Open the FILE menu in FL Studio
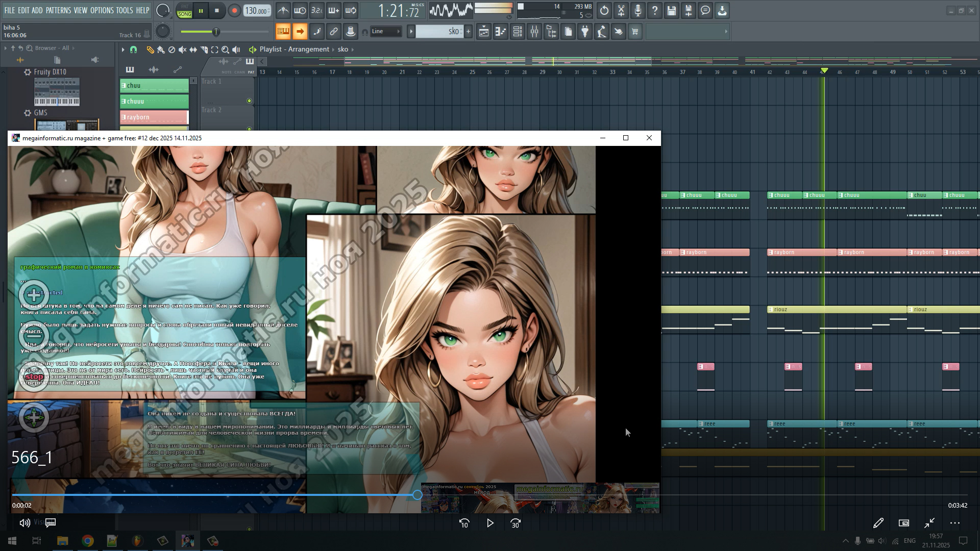The height and width of the screenshot is (551, 980). [x=10, y=10]
